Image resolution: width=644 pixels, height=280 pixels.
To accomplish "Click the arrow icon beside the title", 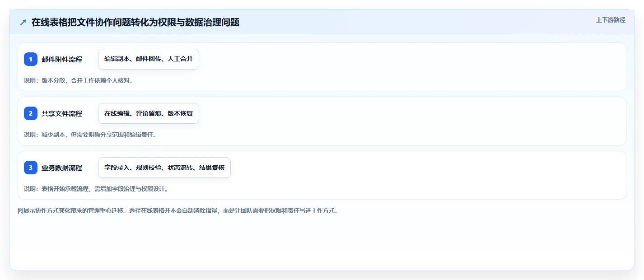I will (23, 23).
